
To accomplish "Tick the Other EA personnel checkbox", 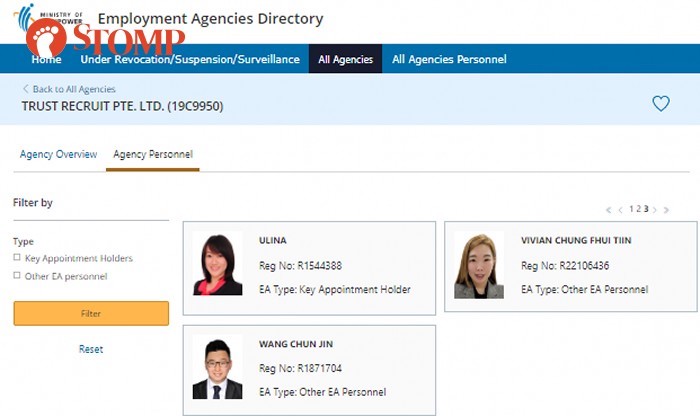I will click(17, 275).
